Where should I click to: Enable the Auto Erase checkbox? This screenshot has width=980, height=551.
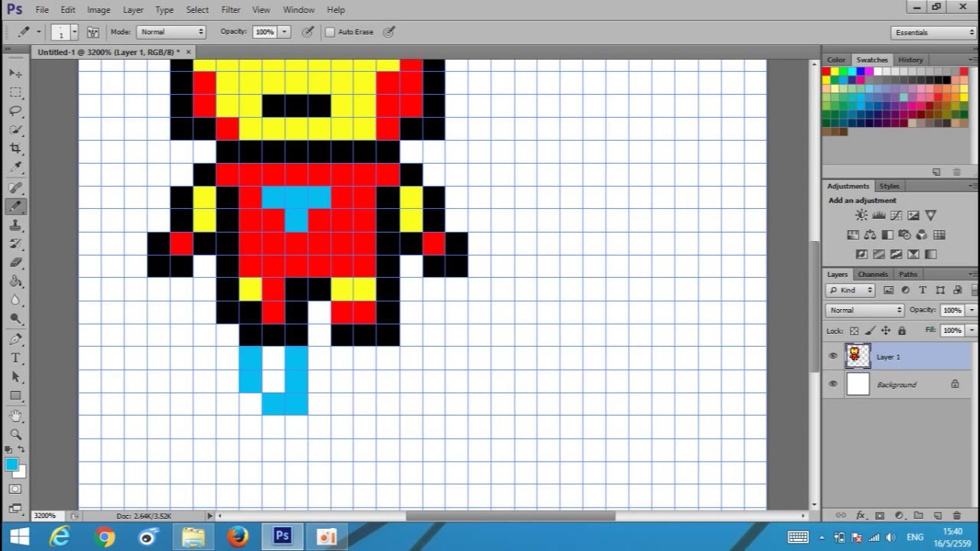(x=330, y=32)
